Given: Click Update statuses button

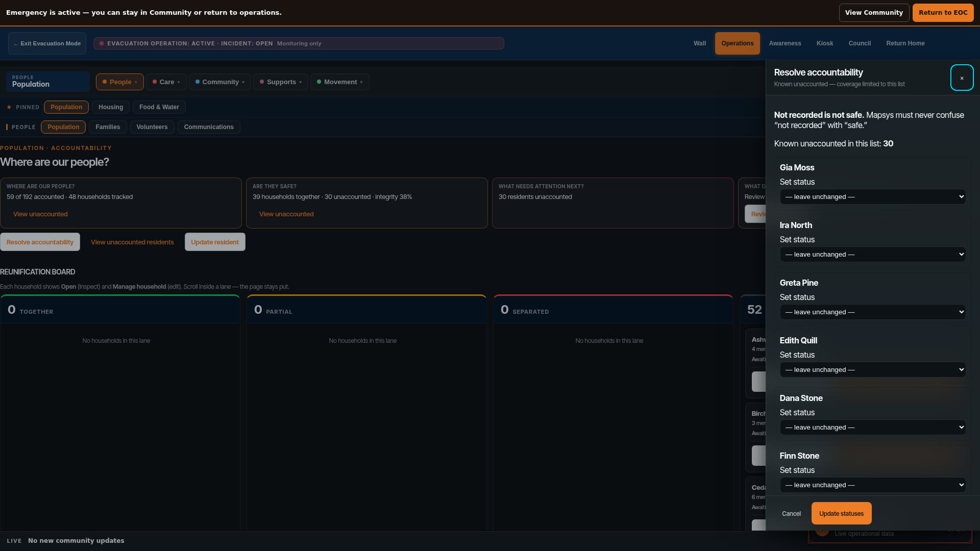Looking at the screenshot, I should coord(841,514).
